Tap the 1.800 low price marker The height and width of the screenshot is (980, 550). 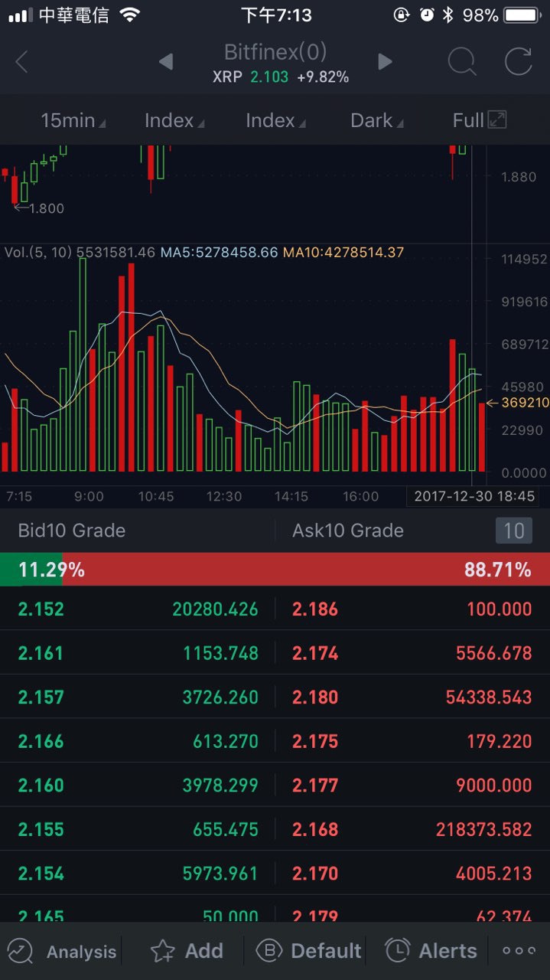40,208
